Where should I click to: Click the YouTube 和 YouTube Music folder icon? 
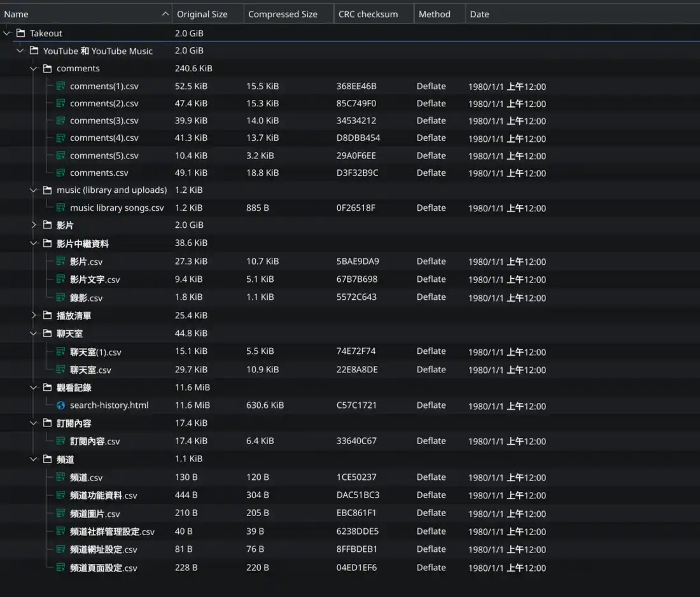(34, 50)
